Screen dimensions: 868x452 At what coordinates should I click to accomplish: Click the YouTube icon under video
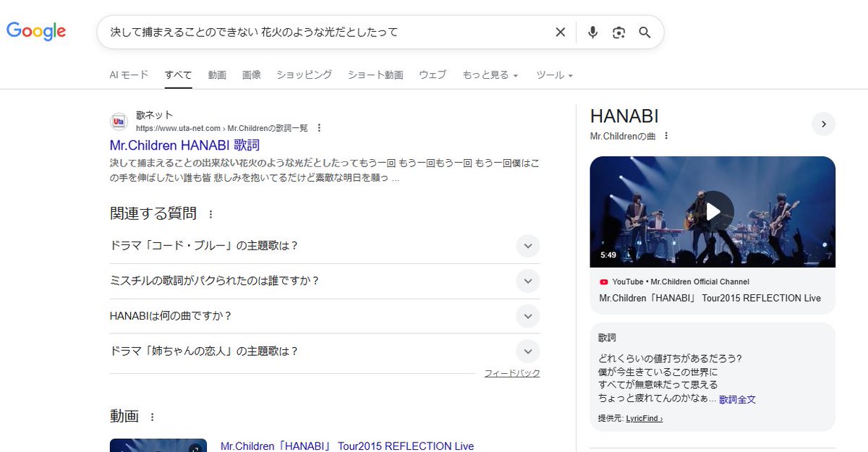604,282
